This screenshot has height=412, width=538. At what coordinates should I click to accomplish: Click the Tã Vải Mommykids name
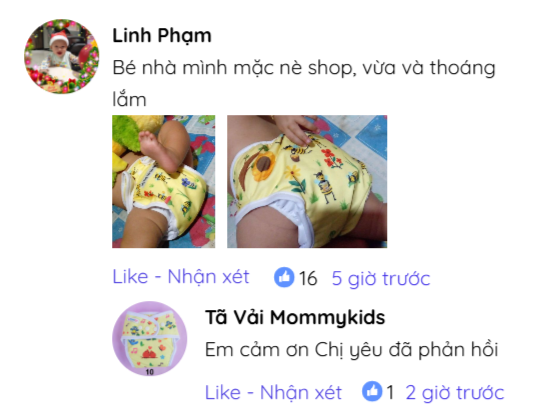(x=295, y=318)
